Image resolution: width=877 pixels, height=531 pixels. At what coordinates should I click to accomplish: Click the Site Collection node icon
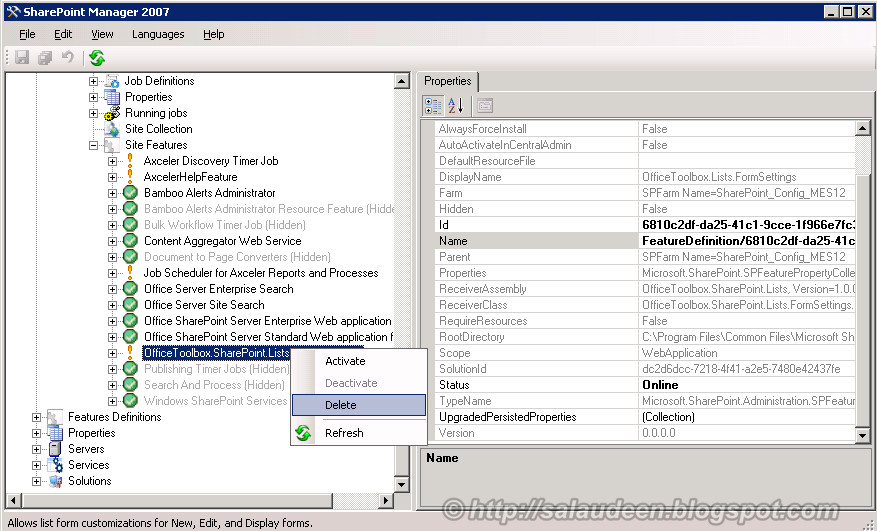pos(112,129)
